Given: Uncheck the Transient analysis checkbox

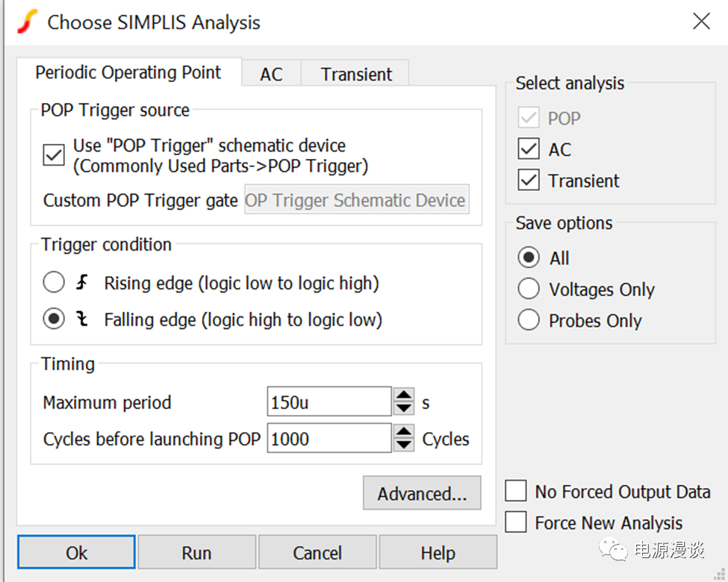Looking at the screenshot, I should pos(529,181).
